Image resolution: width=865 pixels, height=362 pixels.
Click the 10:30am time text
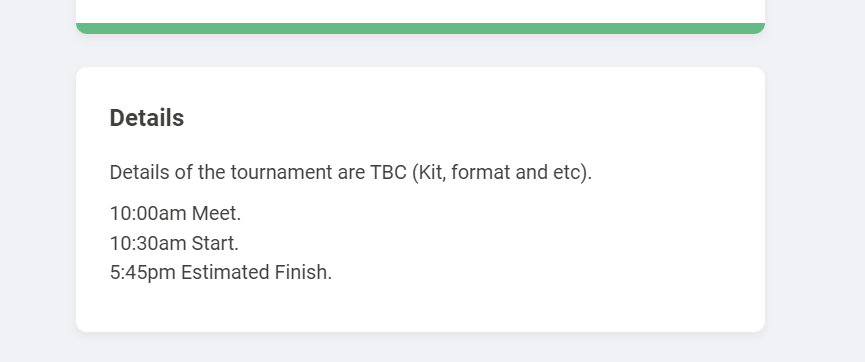[x=148, y=243]
